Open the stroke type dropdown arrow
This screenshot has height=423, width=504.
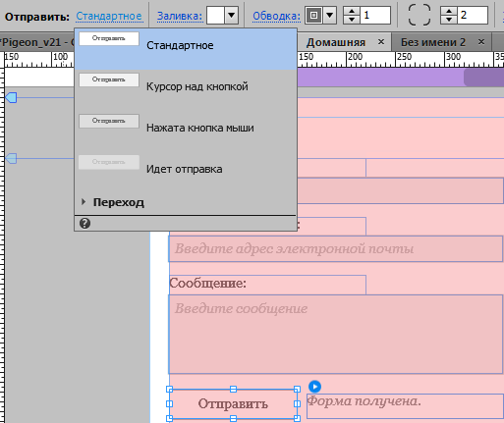329,15
